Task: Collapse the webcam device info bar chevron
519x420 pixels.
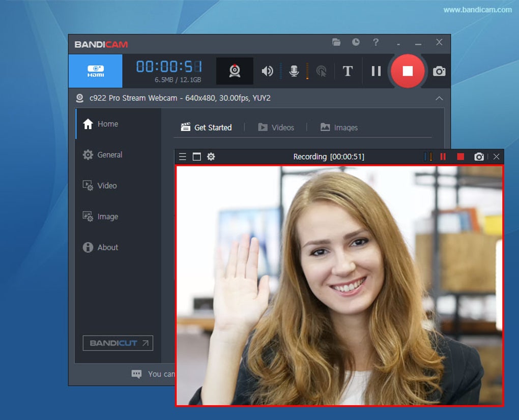Action: [439, 98]
